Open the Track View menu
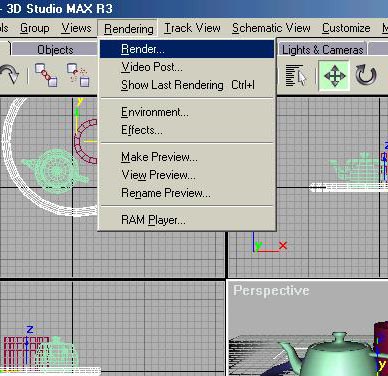Image resolution: width=388 pixels, height=376 pixels. (192, 28)
